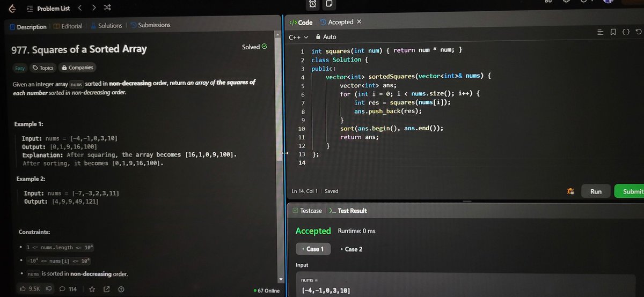Switch to the Solutions tab
This screenshot has width=644, height=297.
pos(106,26)
